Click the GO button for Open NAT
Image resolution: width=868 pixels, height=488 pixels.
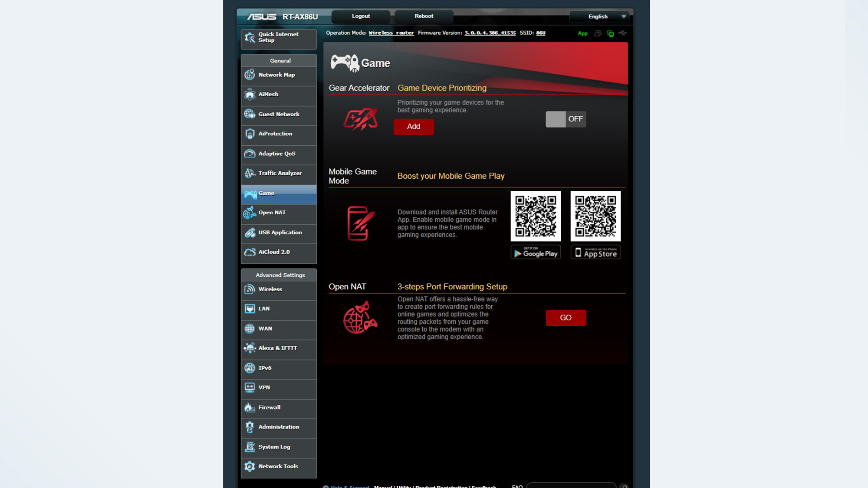coord(565,318)
